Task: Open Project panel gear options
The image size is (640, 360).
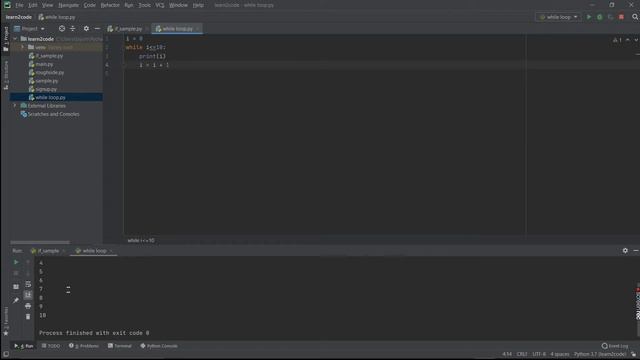Action: pos(86,29)
